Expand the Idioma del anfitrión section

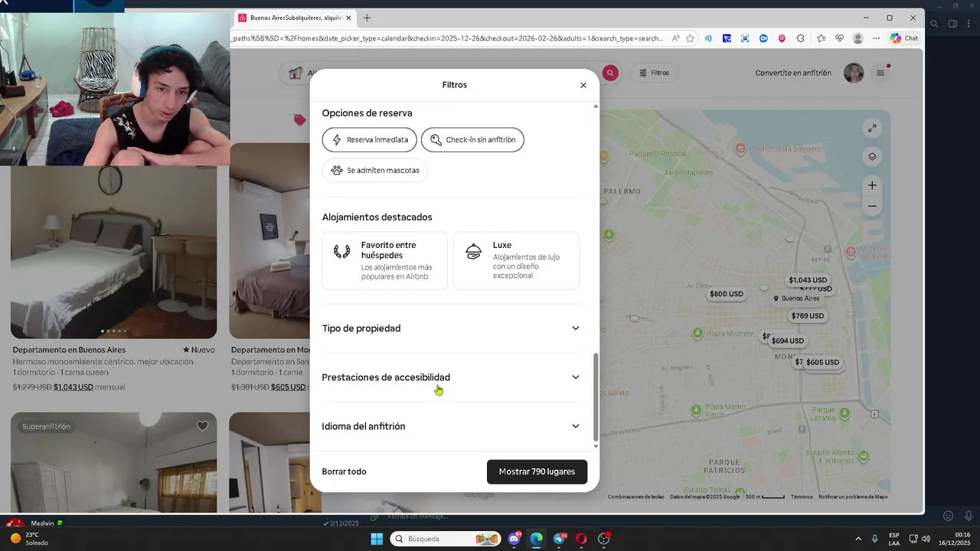pyautogui.click(x=451, y=426)
